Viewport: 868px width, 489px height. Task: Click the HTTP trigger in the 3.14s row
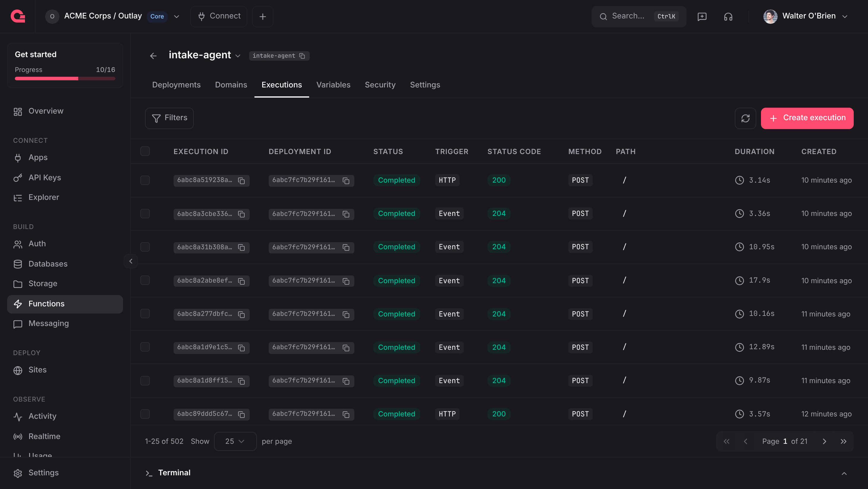[x=447, y=180]
